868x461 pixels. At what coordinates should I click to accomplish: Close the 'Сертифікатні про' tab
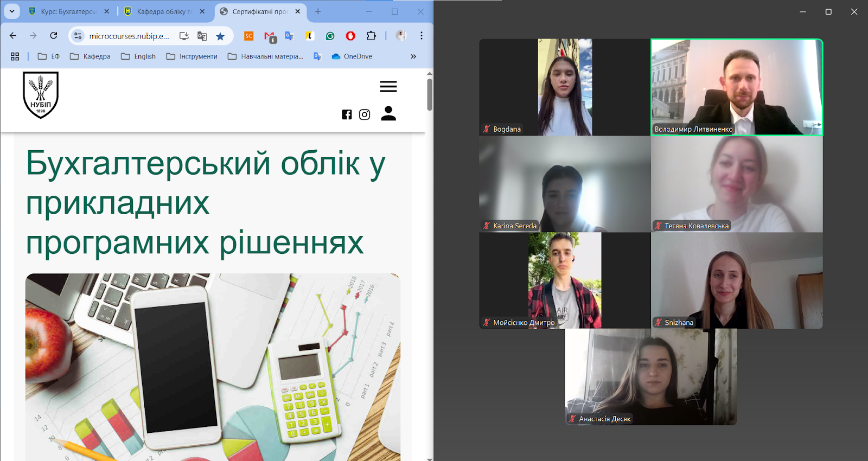click(x=298, y=11)
